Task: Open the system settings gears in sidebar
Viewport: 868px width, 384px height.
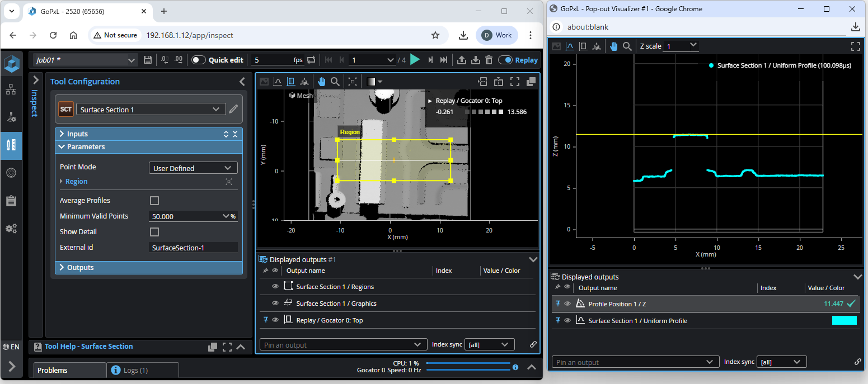Action: coord(11,228)
